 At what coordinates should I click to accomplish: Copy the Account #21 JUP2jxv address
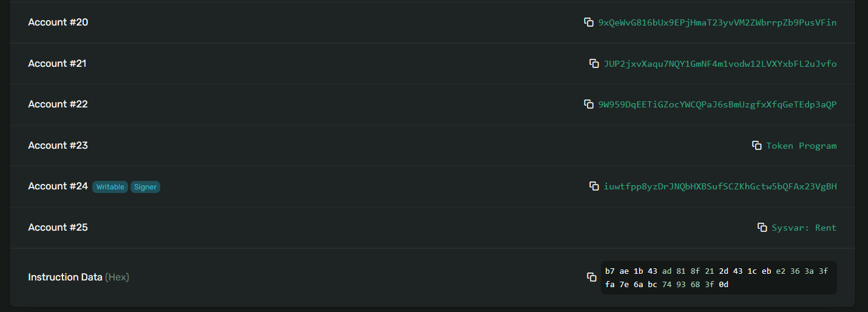coord(594,64)
